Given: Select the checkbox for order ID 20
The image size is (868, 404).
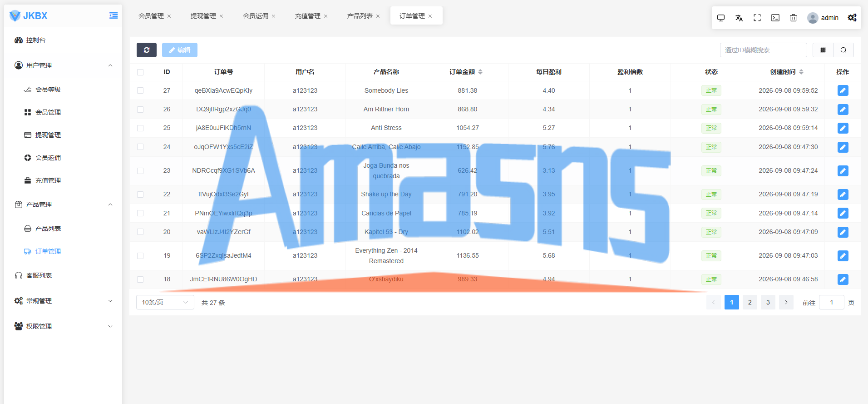Looking at the screenshot, I should tap(140, 232).
